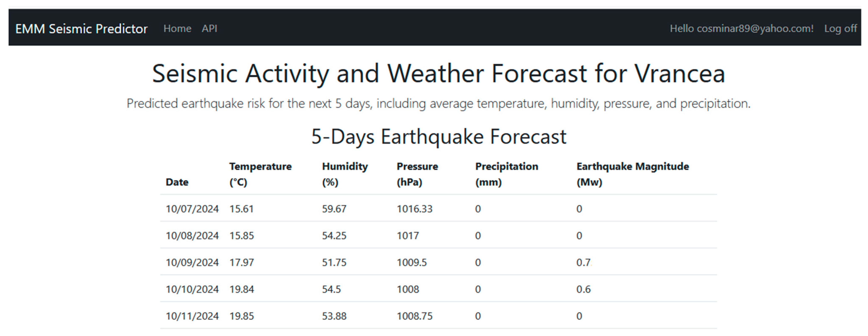Click the Pressure (hPa) column header
Screen dimensions: 868x336
[x=417, y=174]
